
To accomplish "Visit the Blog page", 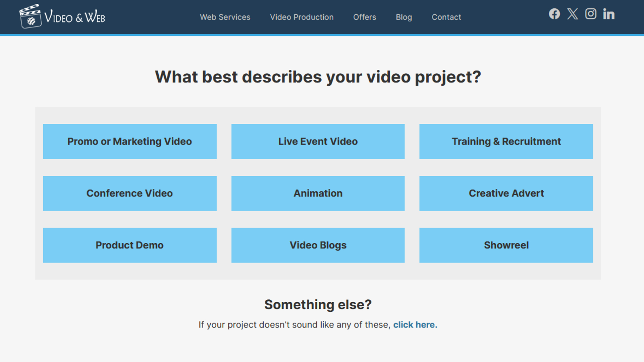I will [404, 17].
